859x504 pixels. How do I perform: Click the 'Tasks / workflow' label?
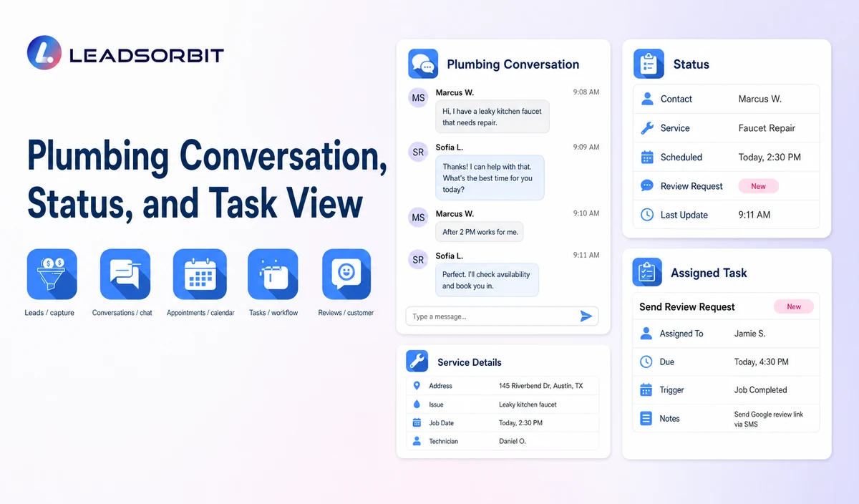pos(273,313)
